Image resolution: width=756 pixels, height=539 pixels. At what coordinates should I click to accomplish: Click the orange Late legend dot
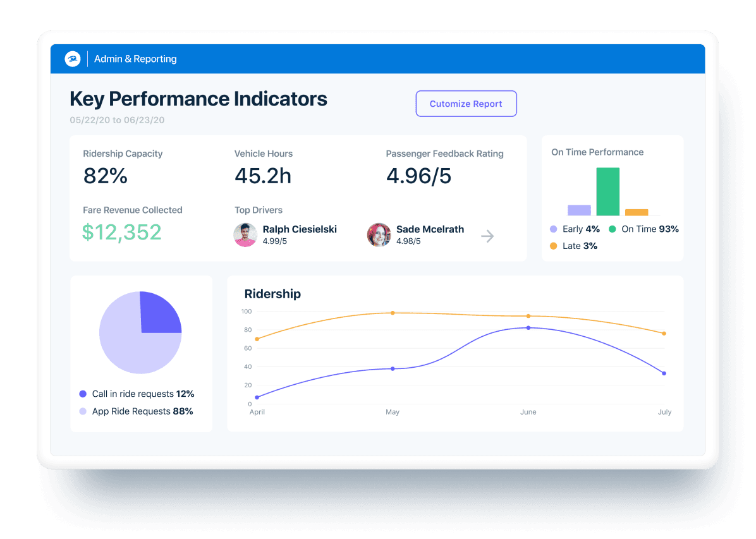(x=552, y=246)
